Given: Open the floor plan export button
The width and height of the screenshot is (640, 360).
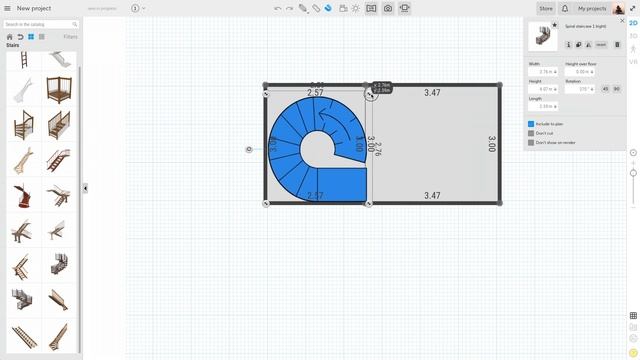Looking at the screenshot, I should pos(371,8).
